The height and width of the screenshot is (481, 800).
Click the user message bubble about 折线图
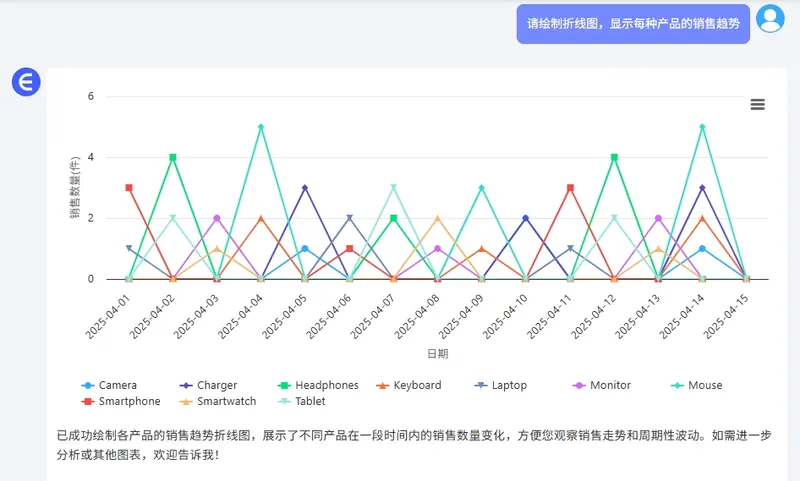coord(633,23)
